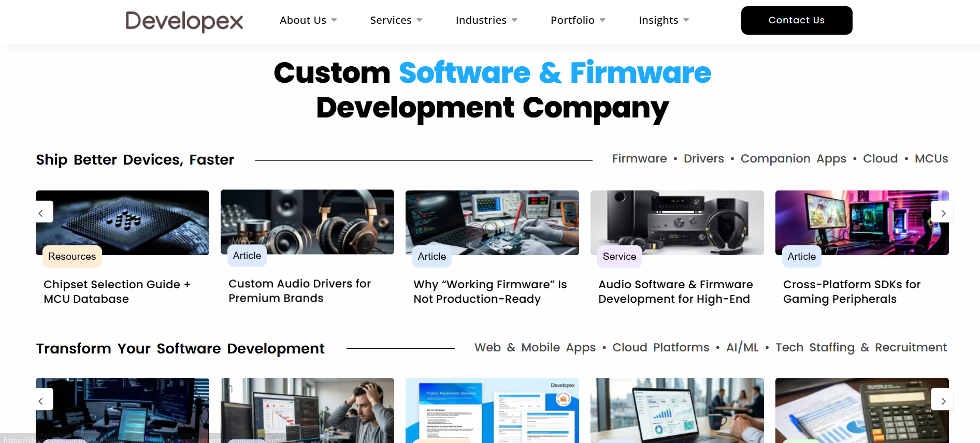Click Transform Your Software Development heading

(x=180, y=349)
